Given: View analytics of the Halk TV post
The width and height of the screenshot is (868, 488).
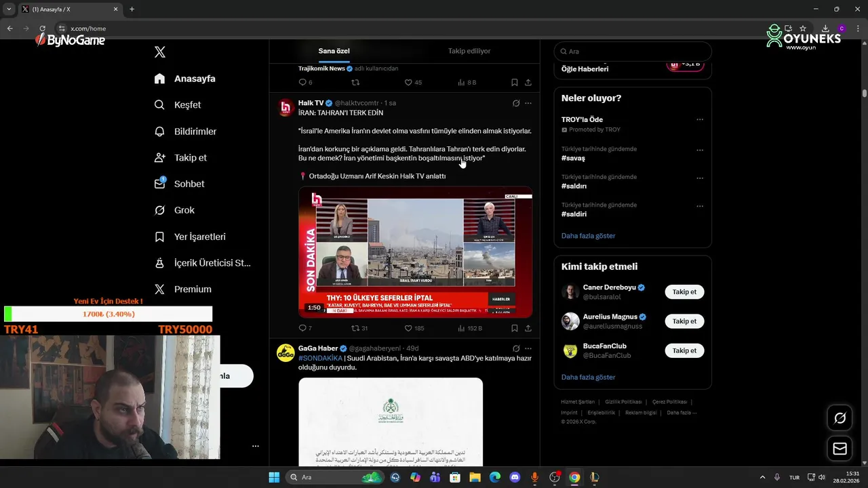Looking at the screenshot, I should pos(469,328).
